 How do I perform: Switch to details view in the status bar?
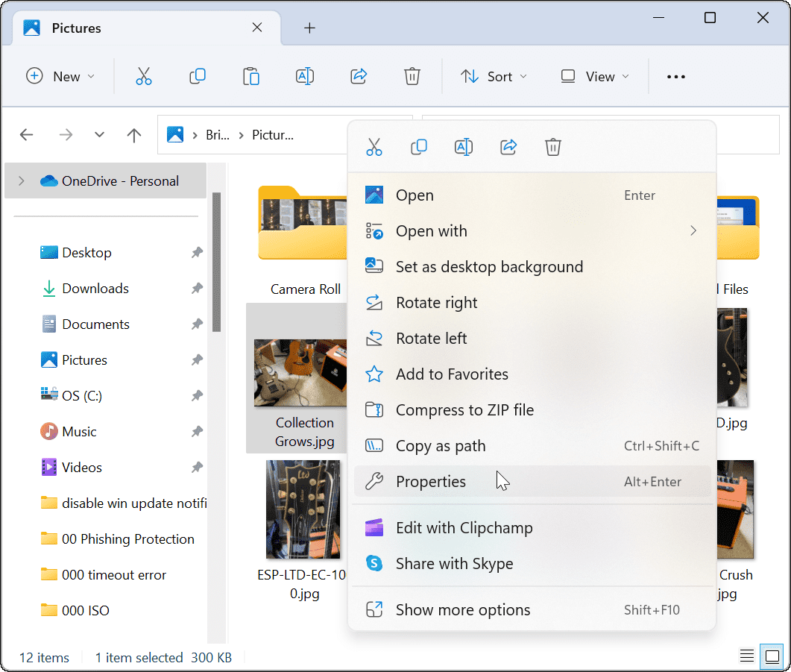[x=746, y=656]
